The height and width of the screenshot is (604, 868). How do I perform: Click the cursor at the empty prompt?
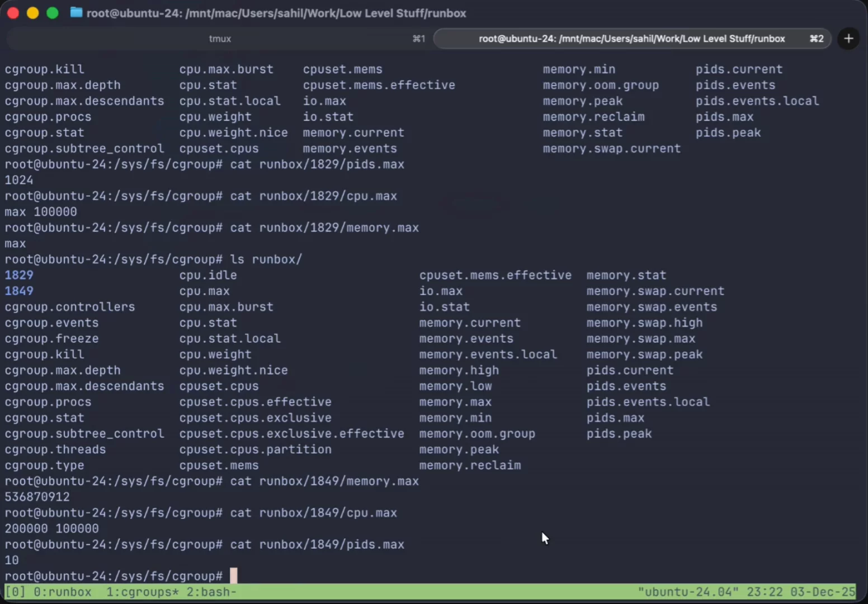[234, 575]
